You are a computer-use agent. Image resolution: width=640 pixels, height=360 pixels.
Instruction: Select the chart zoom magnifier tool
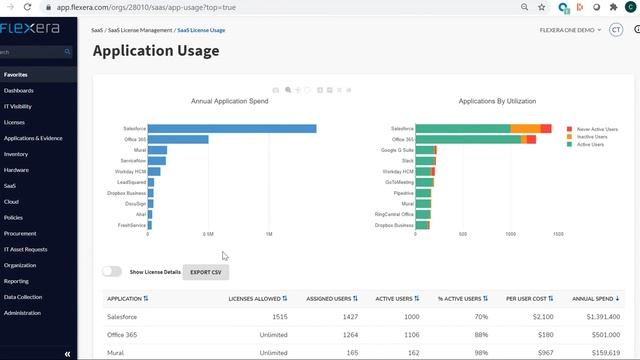288,90
